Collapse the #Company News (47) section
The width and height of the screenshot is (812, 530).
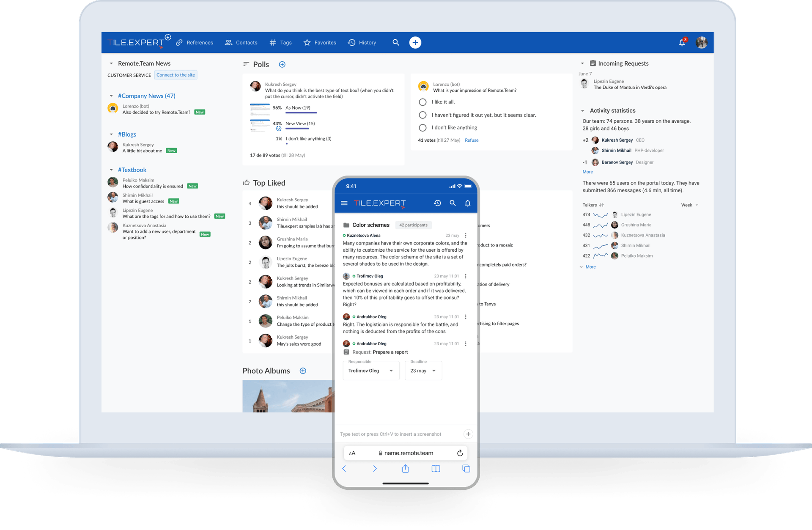pos(111,96)
